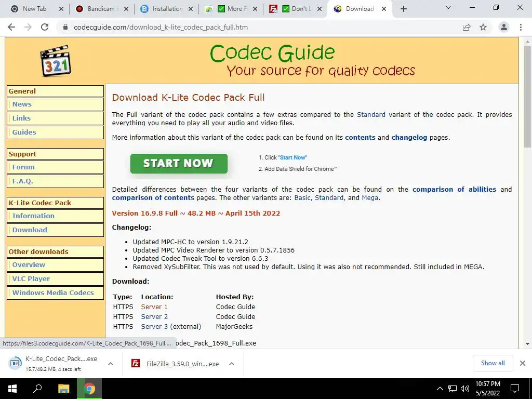Open the Windows Start menu
The image size is (532, 399).
(12, 389)
